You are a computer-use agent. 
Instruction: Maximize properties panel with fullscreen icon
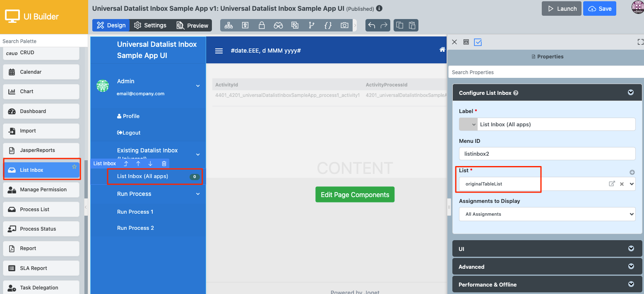(640, 42)
